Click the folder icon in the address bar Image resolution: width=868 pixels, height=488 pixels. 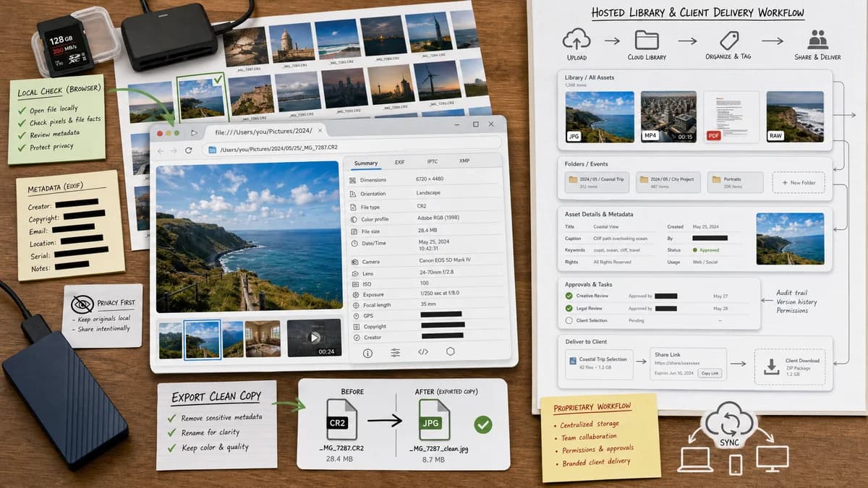click(213, 149)
